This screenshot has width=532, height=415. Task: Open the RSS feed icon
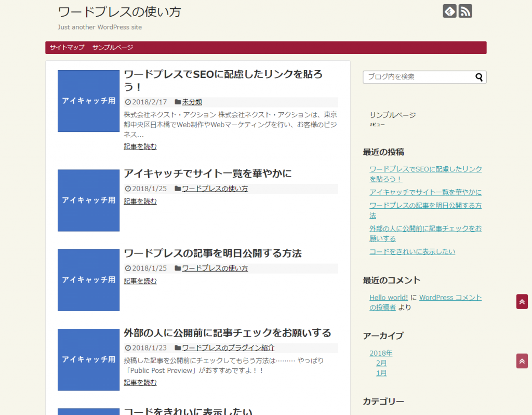tap(465, 11)
